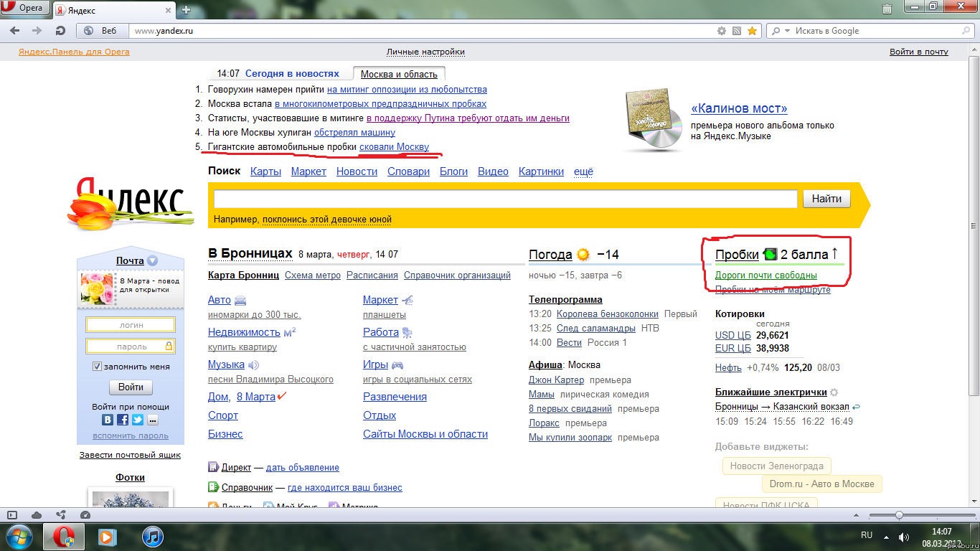980x551 pixels.
Task: Open the closed tabs trash icon
Action: point(887,9)
